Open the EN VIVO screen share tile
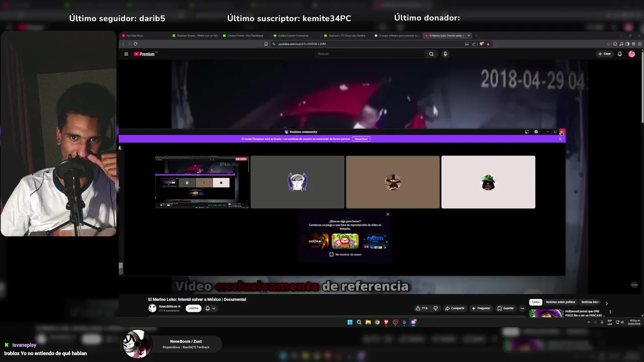This screenshot has width=644, height=362. pyautogui.click(x=202, y=182)
